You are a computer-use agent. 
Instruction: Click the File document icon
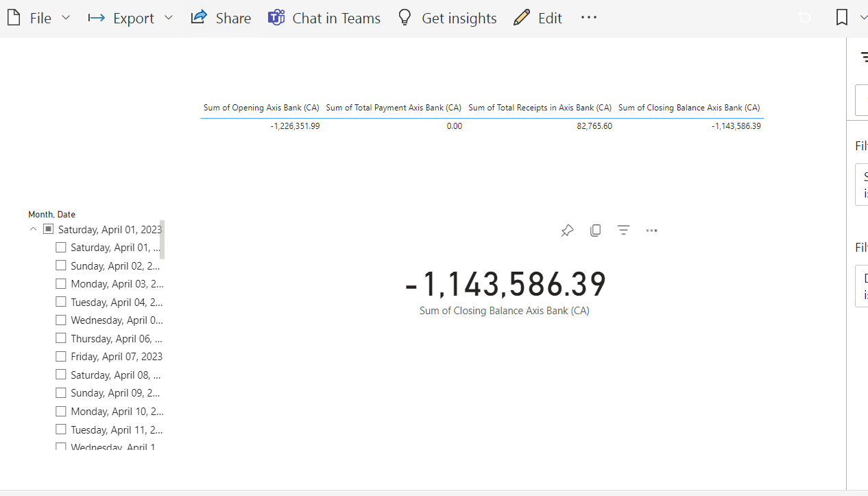click(14, 18)
